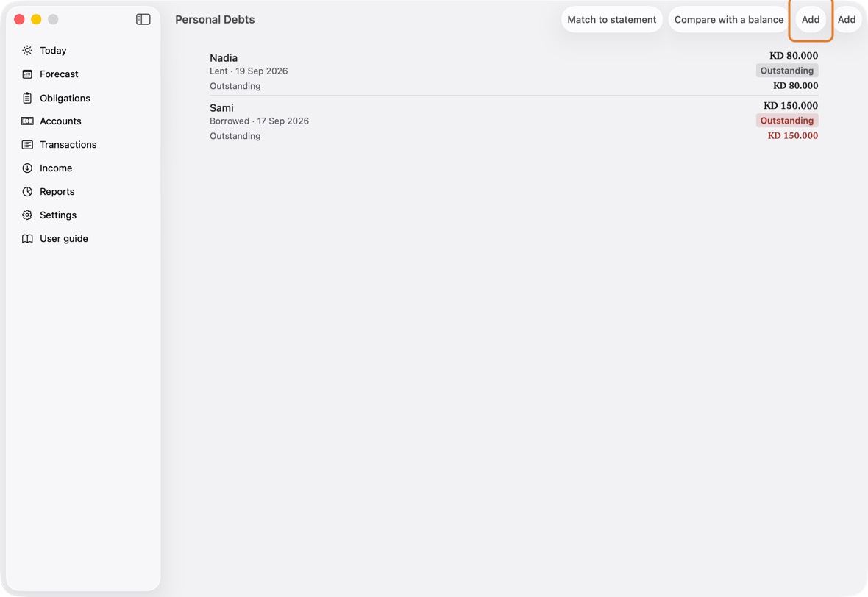Open Transactions list icon in sidebar
The height and width of the screenshot is (597, 868).
[27, 144]
